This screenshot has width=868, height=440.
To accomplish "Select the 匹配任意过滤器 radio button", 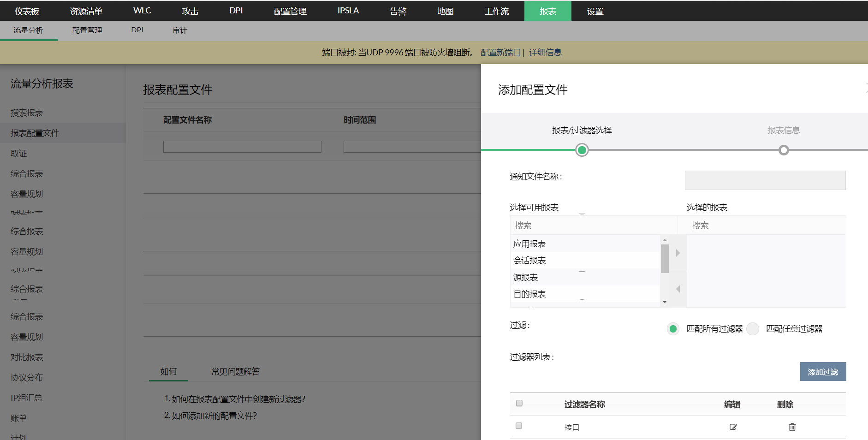I will click(x=753, y=329).
